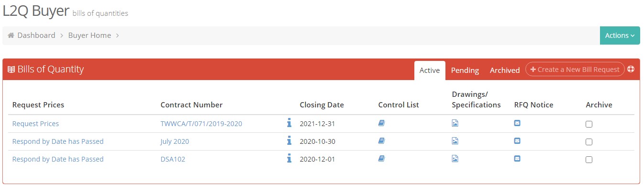Switch to the Pending tab

click(x=465, y=70)
